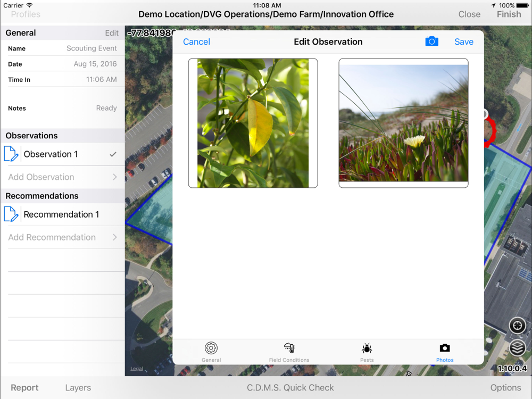The height and width of the screenshot is (399, 532).
Task: Open the General gear tab icon
Action: click(x=211, y=348)
